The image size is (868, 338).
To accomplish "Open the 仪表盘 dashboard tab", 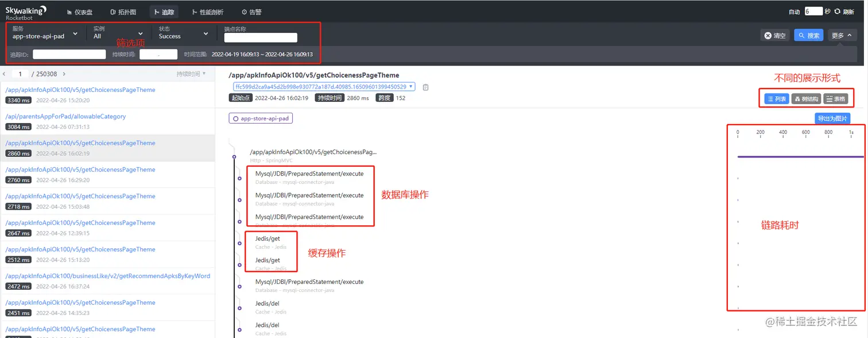I will pyautogui.click(x=79, y=12).
